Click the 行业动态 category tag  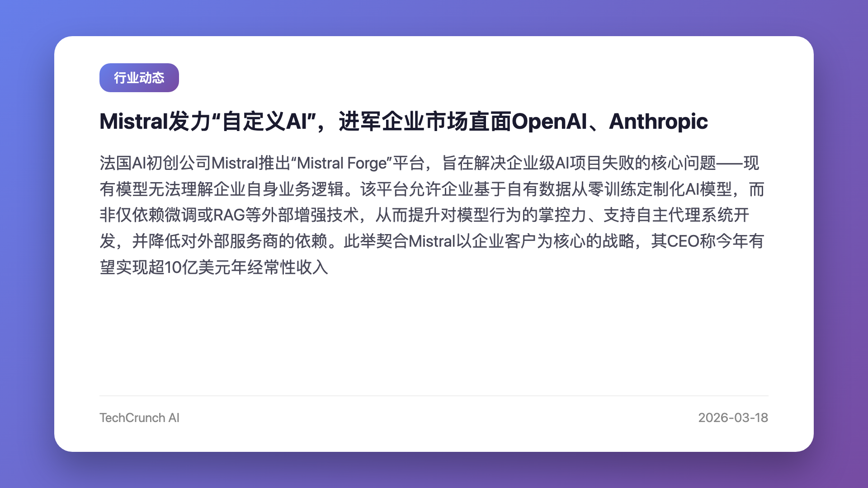[x=139, y=78]
